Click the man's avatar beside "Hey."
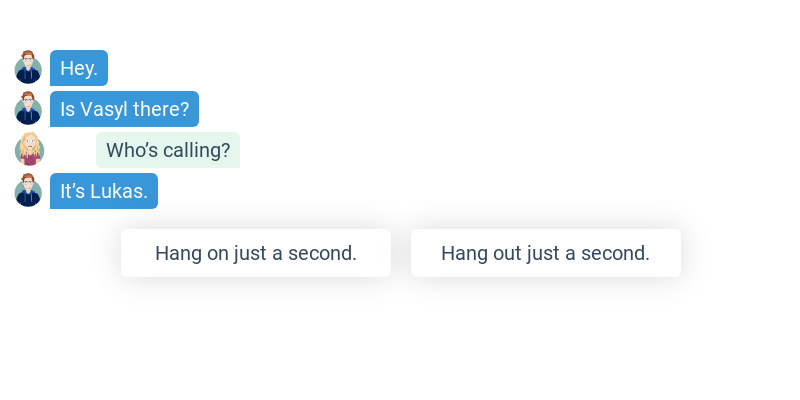The width and height of the screenshot is (800, 400). coord(28,68)
